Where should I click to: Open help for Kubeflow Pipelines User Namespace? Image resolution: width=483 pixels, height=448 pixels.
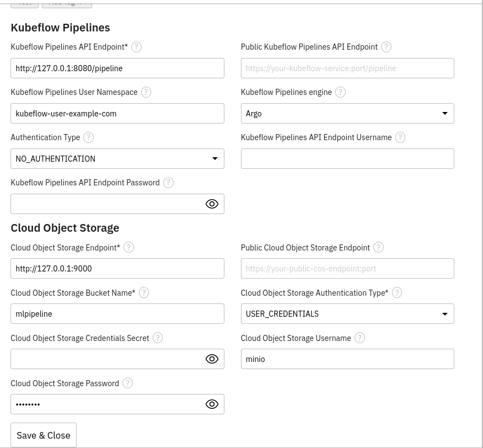tap(146, 92)
